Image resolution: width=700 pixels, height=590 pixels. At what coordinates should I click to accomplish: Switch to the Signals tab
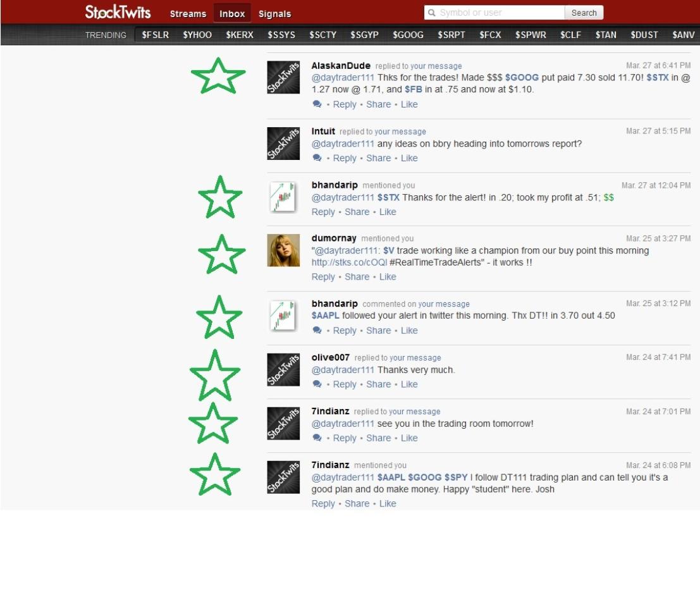tap(275, 14)
